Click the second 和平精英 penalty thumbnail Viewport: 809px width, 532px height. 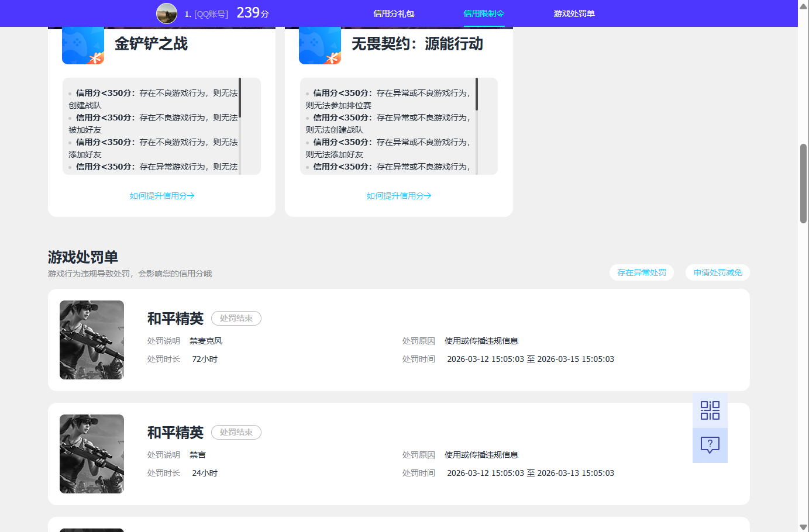(91, 454)
